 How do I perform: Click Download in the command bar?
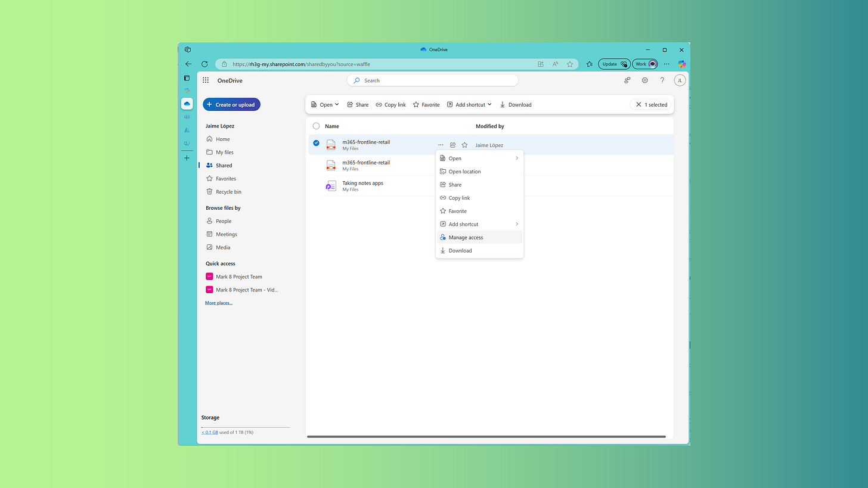(516, 104)
